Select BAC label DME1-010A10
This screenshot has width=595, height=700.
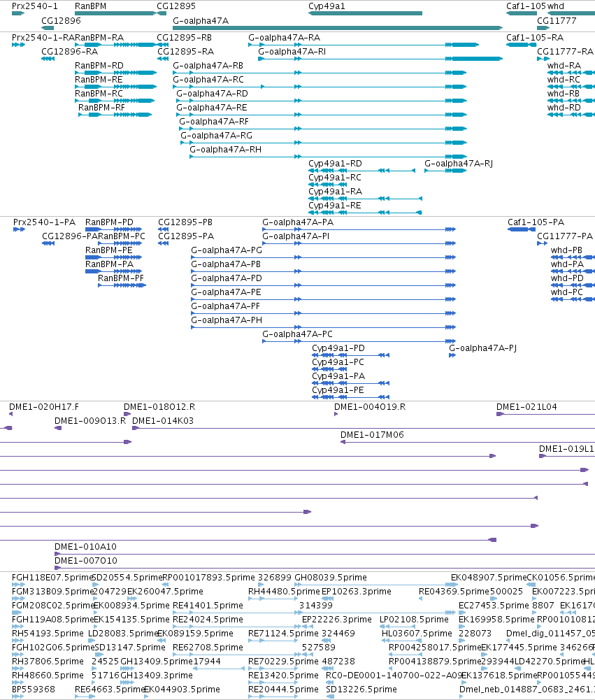[x=86, y=547]
